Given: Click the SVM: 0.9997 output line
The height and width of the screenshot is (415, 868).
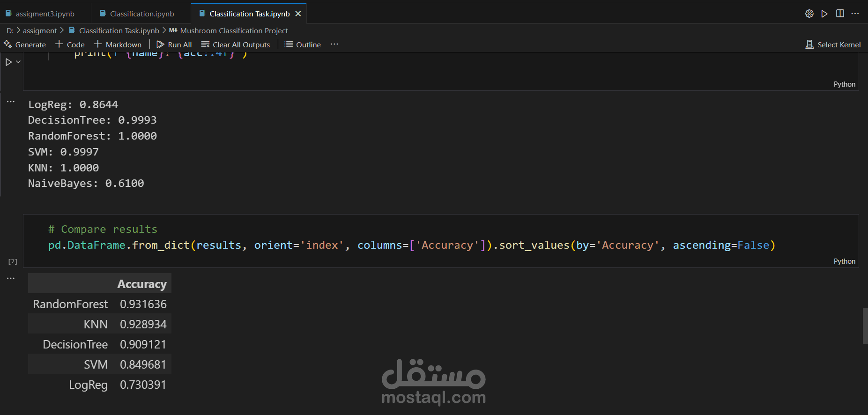Looking at the screenshot, I should tap(63, 152).
